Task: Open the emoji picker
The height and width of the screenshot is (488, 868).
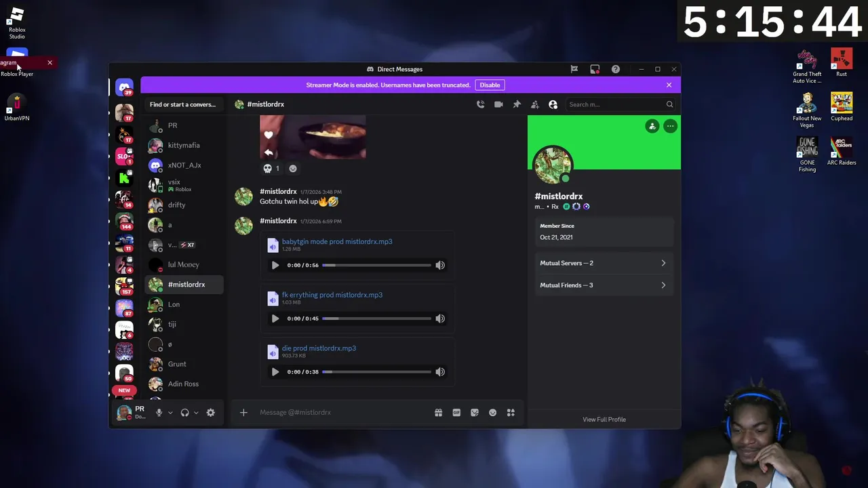Action: 492,412
